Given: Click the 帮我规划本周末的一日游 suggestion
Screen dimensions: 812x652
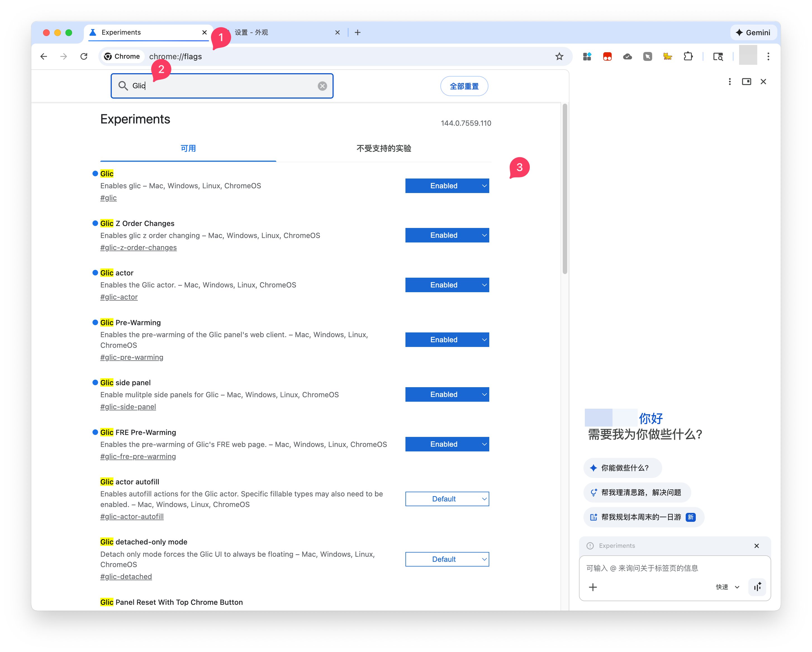Looking at the screenshot, I should click(644, 517).
